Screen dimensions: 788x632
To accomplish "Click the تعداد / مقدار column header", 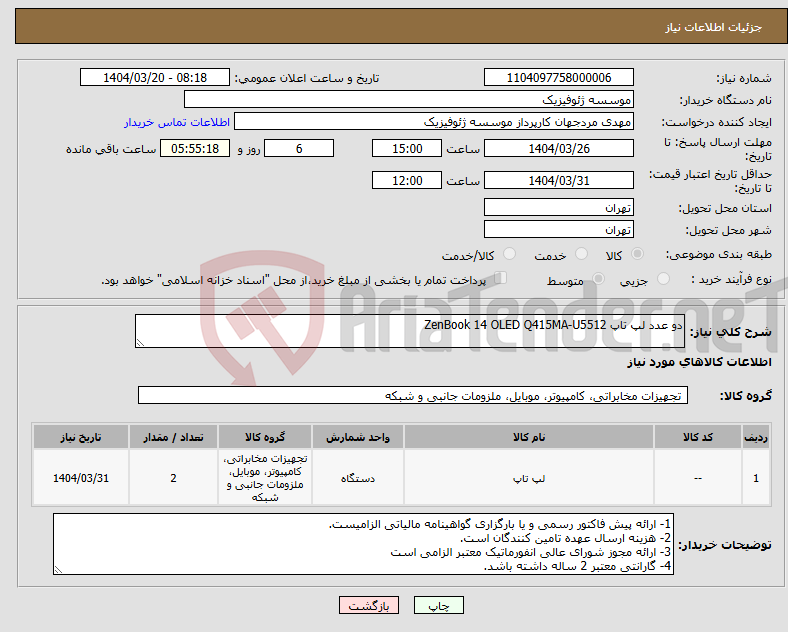I will (173, 437).
